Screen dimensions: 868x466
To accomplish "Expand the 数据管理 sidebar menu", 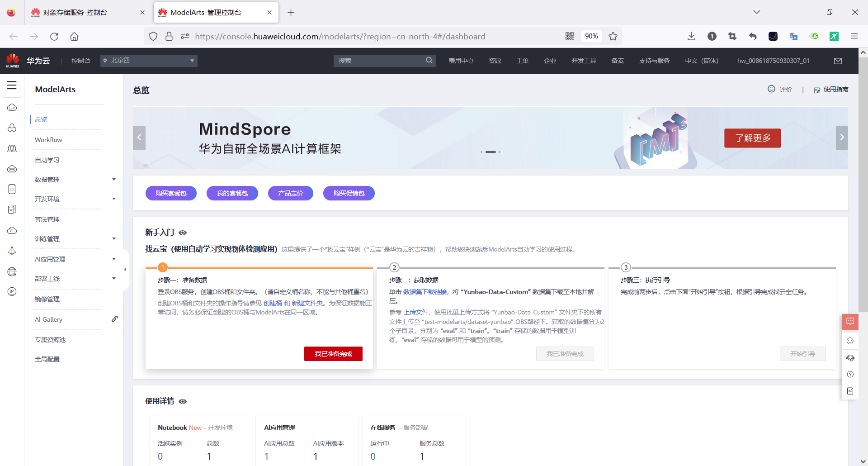I will (x=114, y=180).
